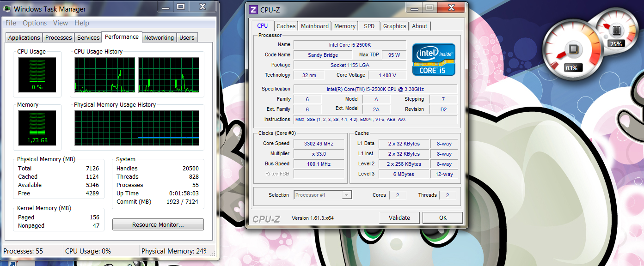Click the Resource Monitor button
Screen dimensions: 644x266
(x=158, y=225)
